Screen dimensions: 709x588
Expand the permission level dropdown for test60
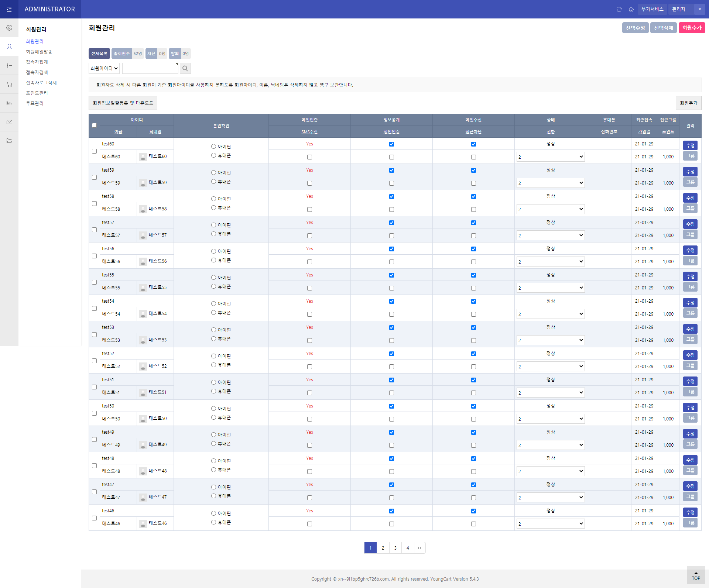(550, 157)
